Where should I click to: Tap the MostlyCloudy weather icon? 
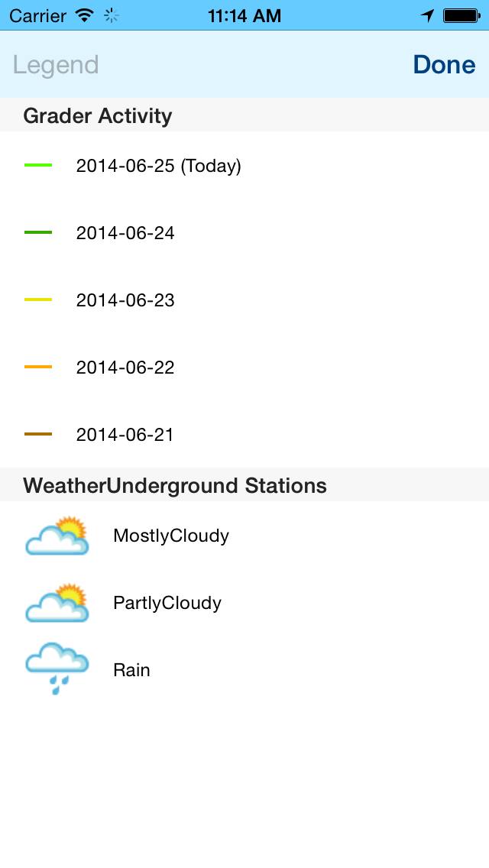tap(57, 536)
